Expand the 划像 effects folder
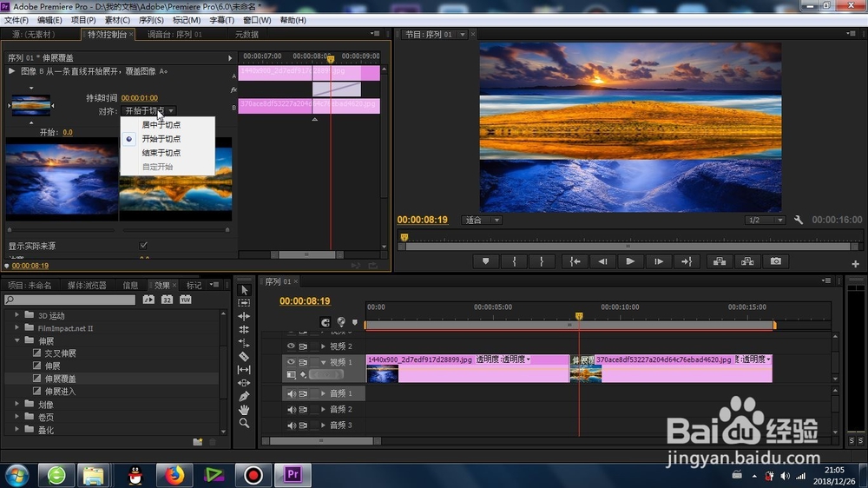This screenshot has width=868, height=488. 16,404
